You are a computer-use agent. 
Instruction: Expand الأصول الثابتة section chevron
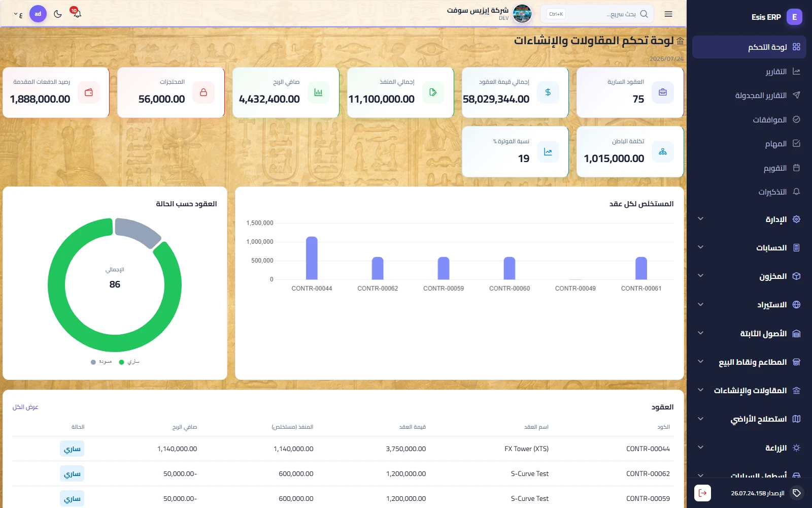tap(701, 333)
